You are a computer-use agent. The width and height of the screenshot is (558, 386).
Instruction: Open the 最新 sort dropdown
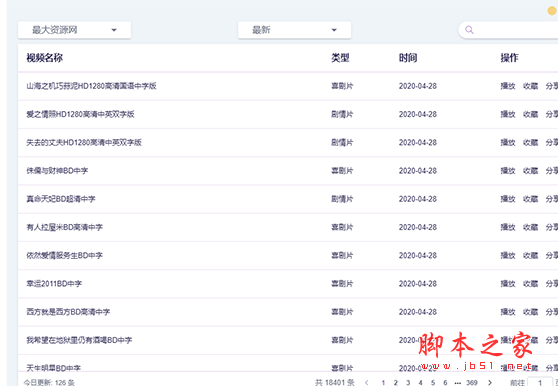click(x=294, y=30)
